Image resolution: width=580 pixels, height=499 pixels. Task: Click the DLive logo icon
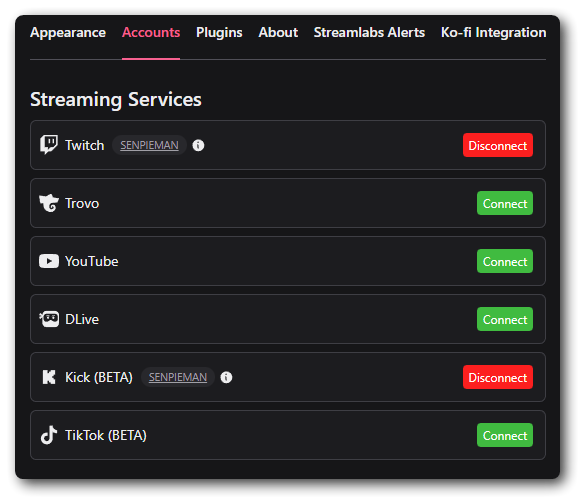pyautogui.click(x=49, y=319)
